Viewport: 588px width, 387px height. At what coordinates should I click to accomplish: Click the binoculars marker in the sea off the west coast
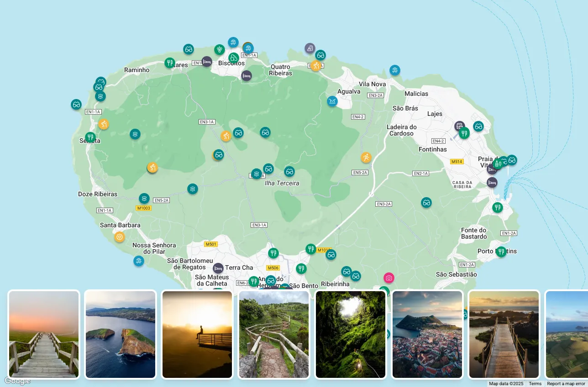[x=76, y=105]
